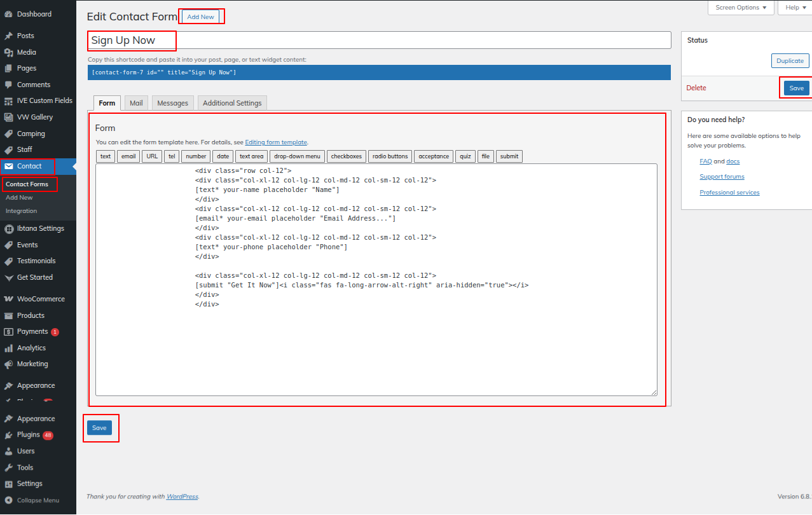Click the WooCommerce logo icon
The height and width of the screenshot is (515, 812).
click(8, 299)
